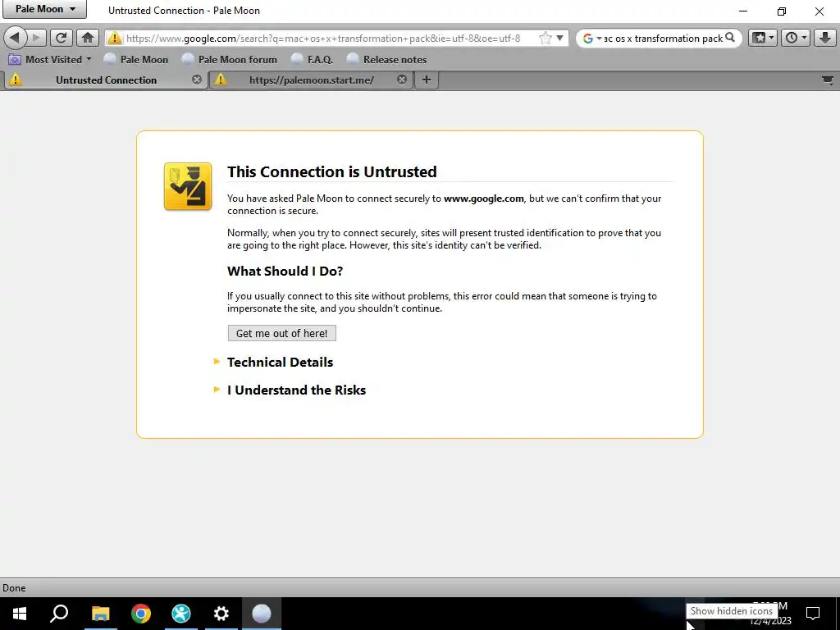The height and width of the screenshot is (630, 840).
Task: Click the search box text field
Action: tap(663, 39)
